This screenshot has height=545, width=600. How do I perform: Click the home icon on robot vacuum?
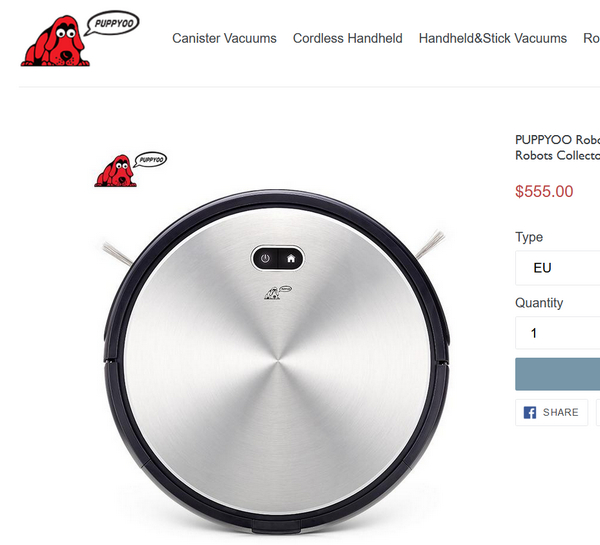coord(291,258)
